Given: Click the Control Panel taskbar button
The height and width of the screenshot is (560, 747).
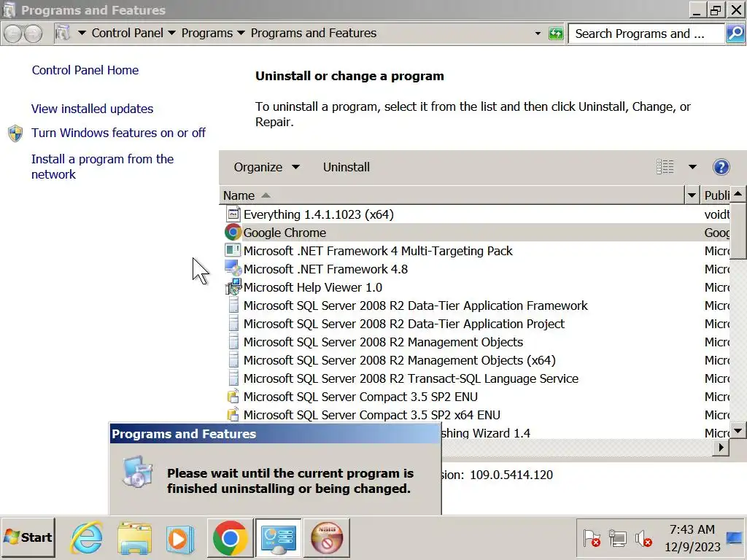Looking at the screenshot, I should (278, 538).
